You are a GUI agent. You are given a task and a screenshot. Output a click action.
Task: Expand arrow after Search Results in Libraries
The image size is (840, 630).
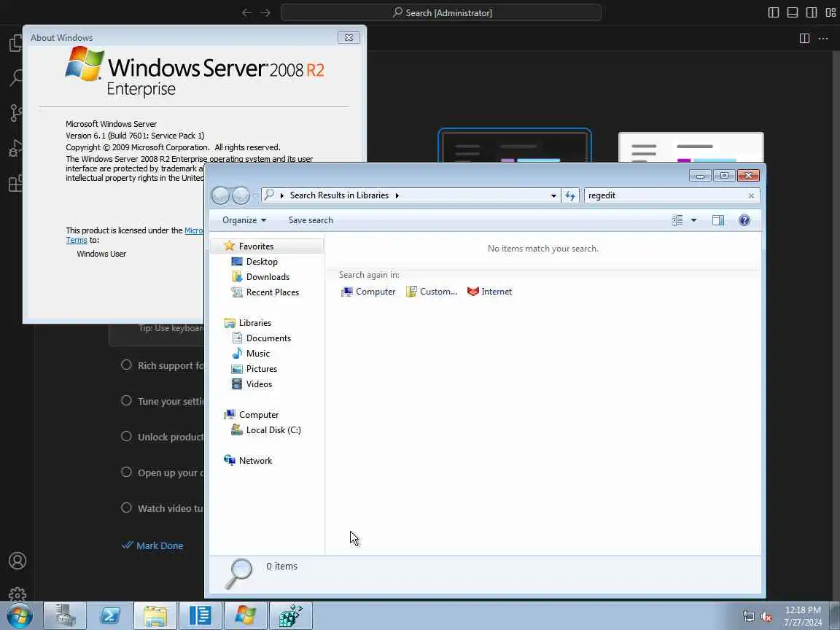pos(397,195)
